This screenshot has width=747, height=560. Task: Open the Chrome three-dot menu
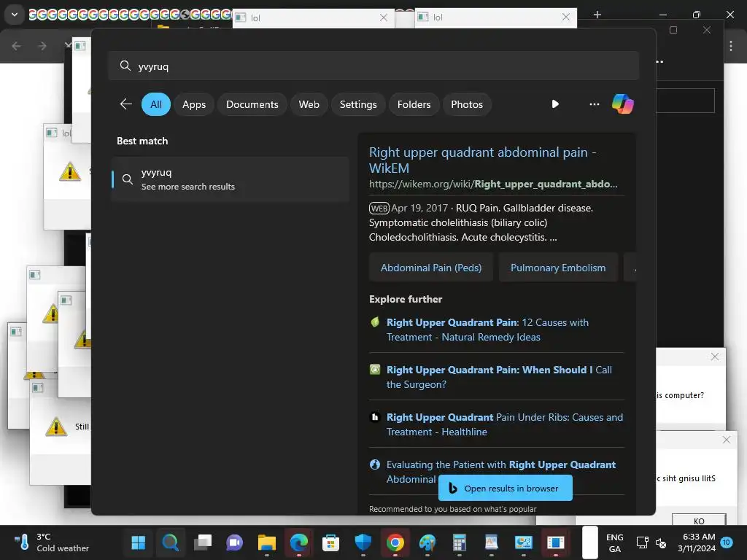click(730, 46)
